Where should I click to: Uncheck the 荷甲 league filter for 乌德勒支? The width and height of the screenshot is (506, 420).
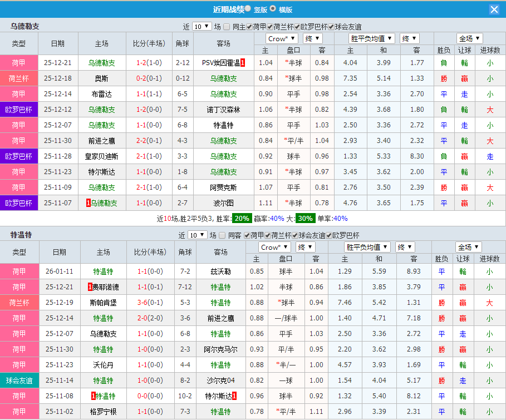pyautogui.click(x=250, y=26)
